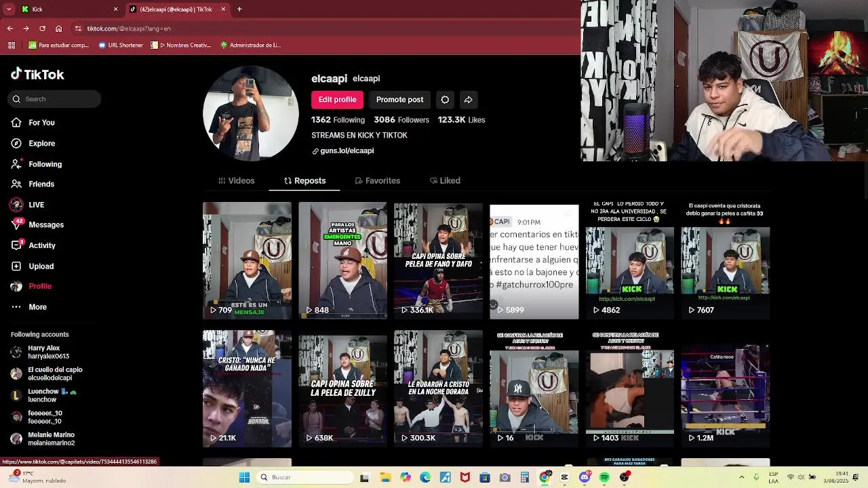Open video with 848 views
The image size is (868, 488).
tap(343, 260)
